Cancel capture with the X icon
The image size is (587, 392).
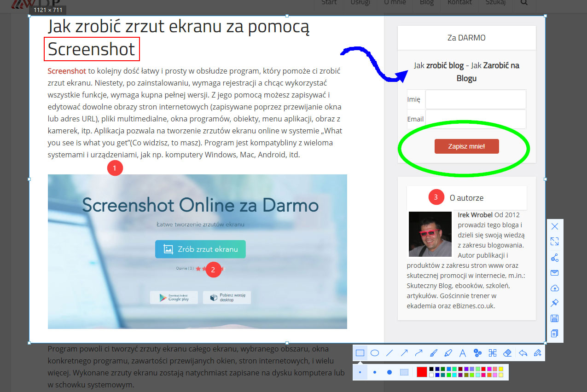[555, 226]
